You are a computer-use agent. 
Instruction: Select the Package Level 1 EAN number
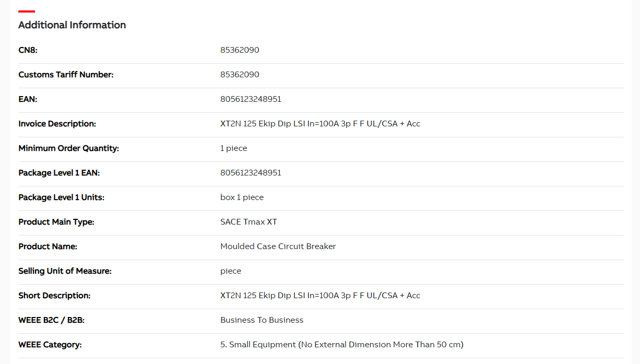click(x=250, y=173)
